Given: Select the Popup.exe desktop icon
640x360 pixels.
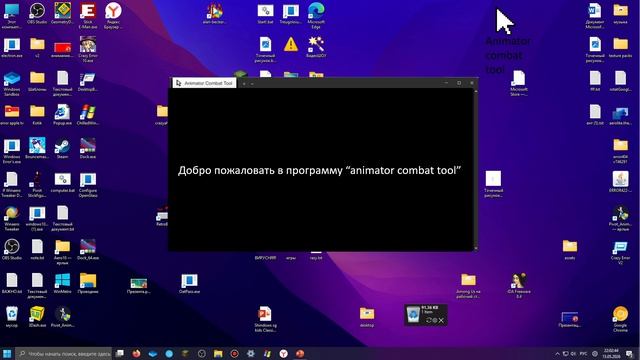Looking at the screenshot, I should click(62, 115).
